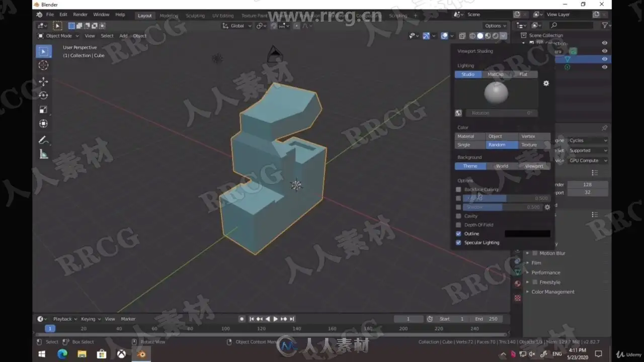Open Windows Start menu

pos(43,354)
